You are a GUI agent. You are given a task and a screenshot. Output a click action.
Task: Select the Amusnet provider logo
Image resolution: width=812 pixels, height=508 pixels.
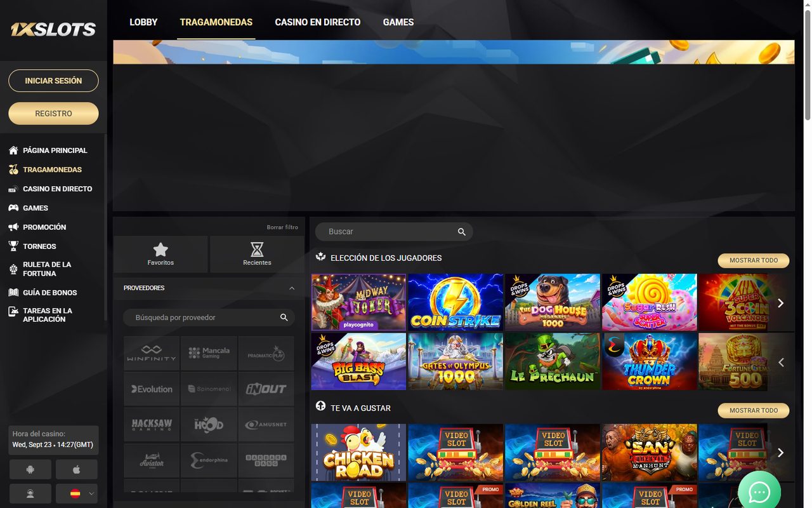pos(266,425)
